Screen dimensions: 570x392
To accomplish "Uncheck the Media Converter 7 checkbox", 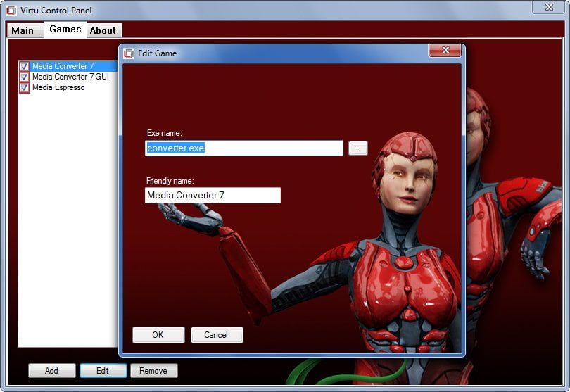I will coord(24,67).
